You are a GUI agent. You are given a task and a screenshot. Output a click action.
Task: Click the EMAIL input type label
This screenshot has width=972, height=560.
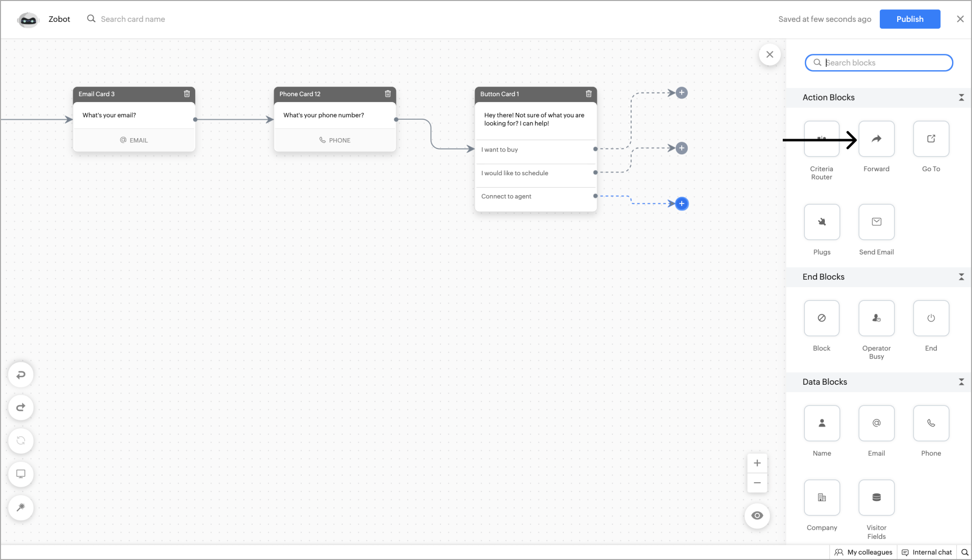point(134,140)
